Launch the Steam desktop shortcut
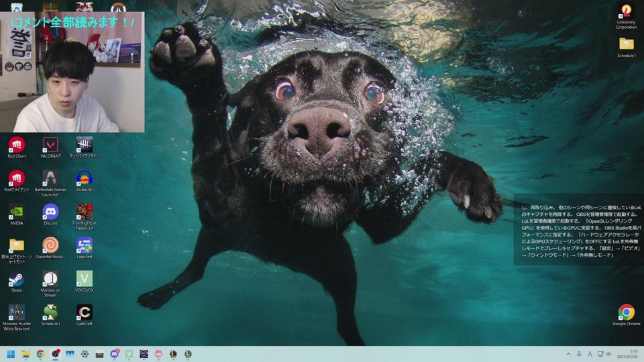 point(17,279)
